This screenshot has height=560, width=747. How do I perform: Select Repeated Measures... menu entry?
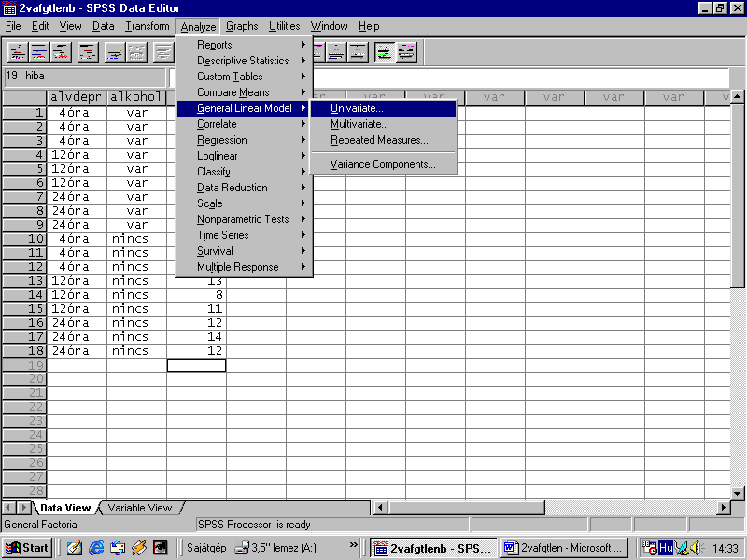[383, 140]
